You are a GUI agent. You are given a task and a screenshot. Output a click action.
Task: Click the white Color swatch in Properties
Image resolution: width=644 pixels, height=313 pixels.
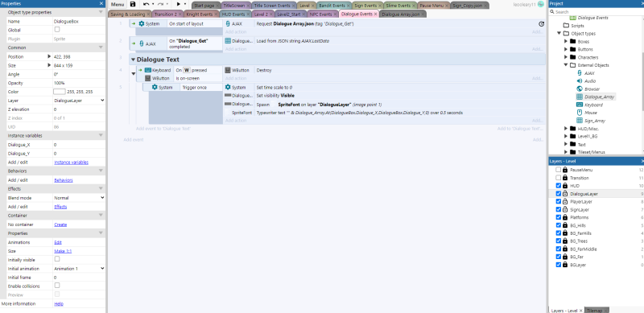(x=59, y=92)
